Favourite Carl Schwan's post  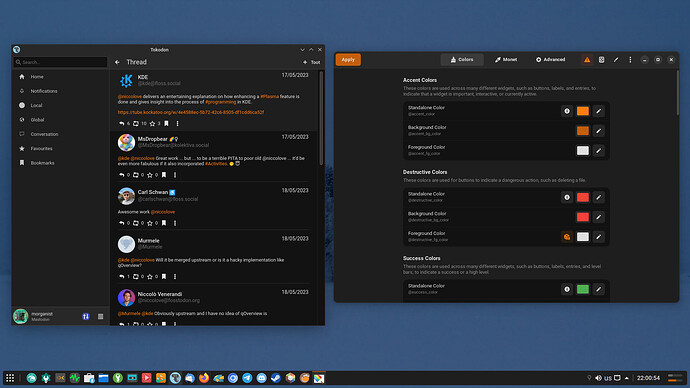pyautogui.click(x=150, y=223)
